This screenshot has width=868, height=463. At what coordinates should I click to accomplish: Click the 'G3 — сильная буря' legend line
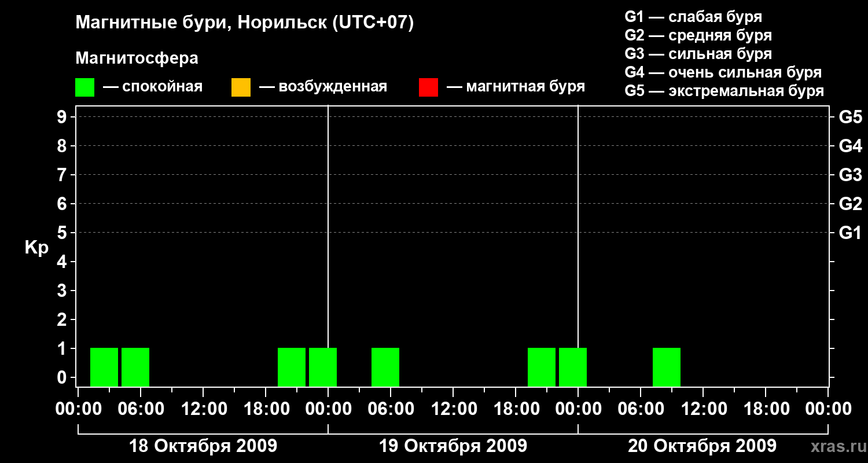[698, 54]
